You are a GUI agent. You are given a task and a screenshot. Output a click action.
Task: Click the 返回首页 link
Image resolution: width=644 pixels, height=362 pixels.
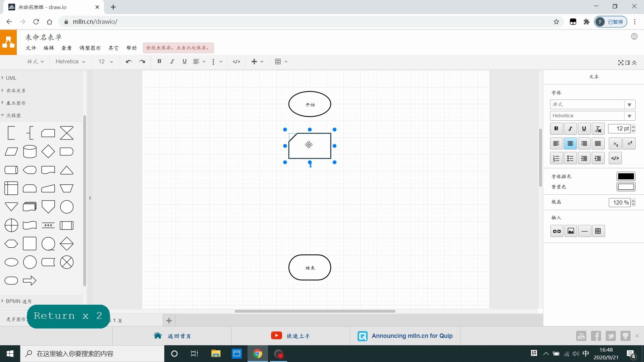coord(179,336)
